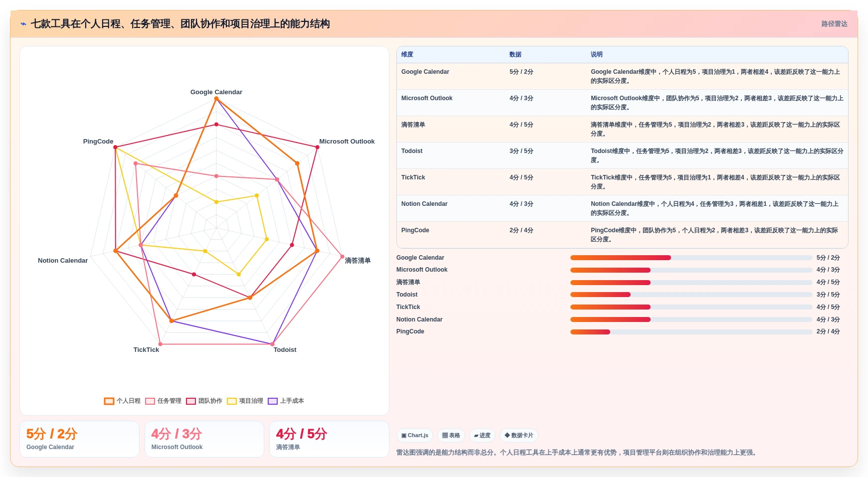Toggle the 任务管理 legend swatch
The width and height of the screenshot is (868, 477).
150,401
